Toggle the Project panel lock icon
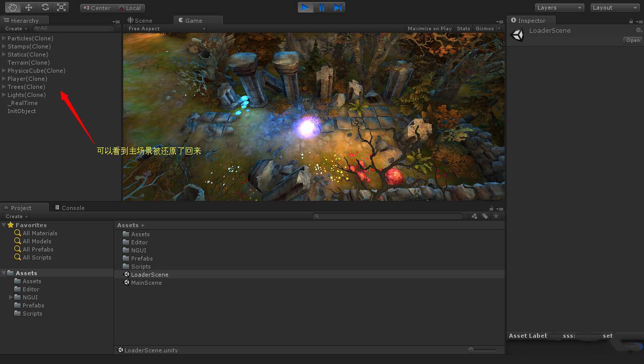644x364 pixels. (x=492, y=209)
